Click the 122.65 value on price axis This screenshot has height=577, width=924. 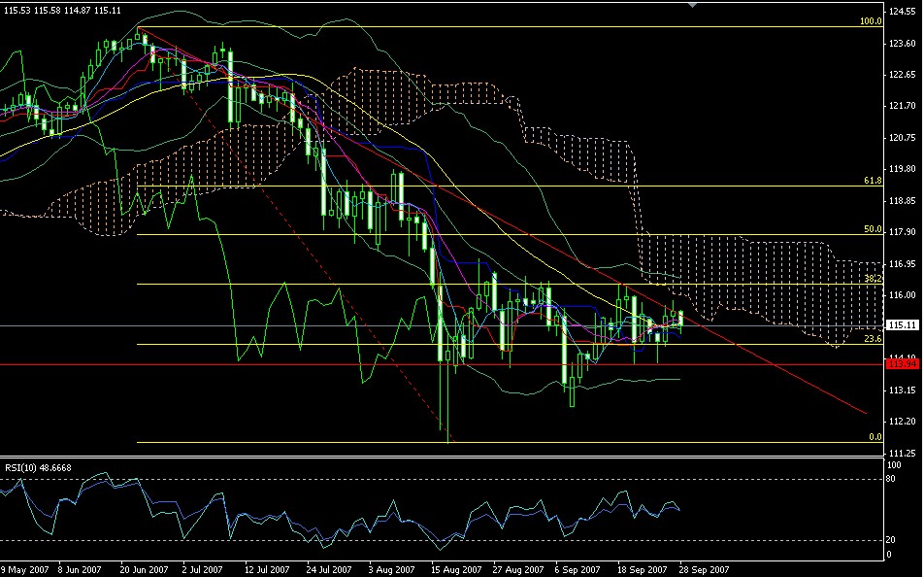[x=903, y=75]
